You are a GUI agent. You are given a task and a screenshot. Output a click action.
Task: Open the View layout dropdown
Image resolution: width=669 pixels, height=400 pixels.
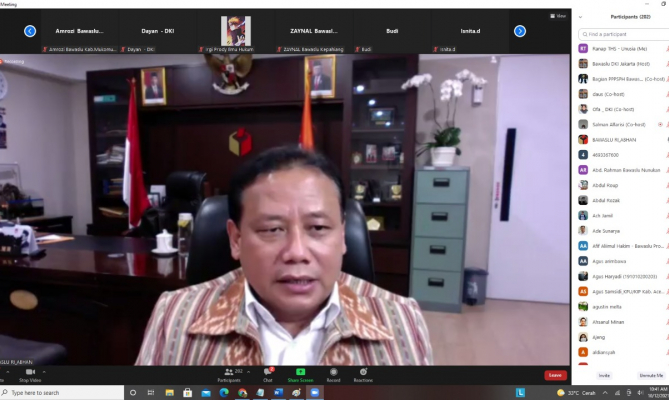tap(558, 16)
